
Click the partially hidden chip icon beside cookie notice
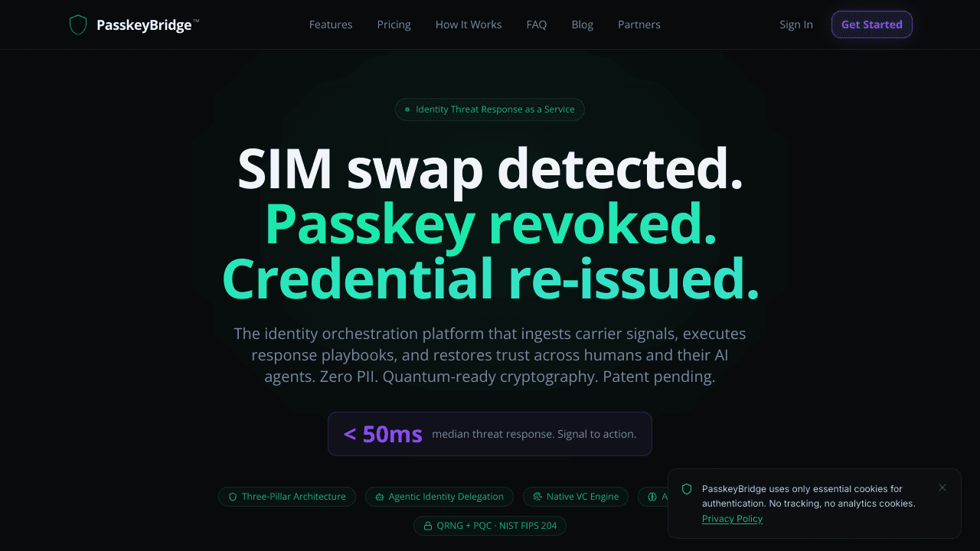tap(652, 497)
